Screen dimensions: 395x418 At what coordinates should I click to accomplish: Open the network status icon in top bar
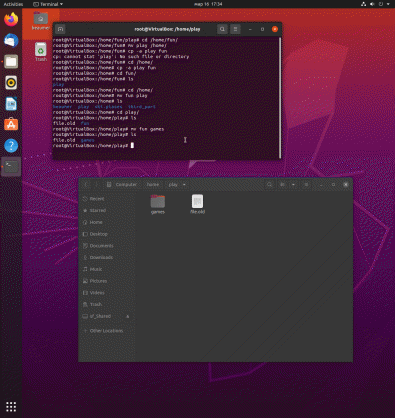pos(363,4)
